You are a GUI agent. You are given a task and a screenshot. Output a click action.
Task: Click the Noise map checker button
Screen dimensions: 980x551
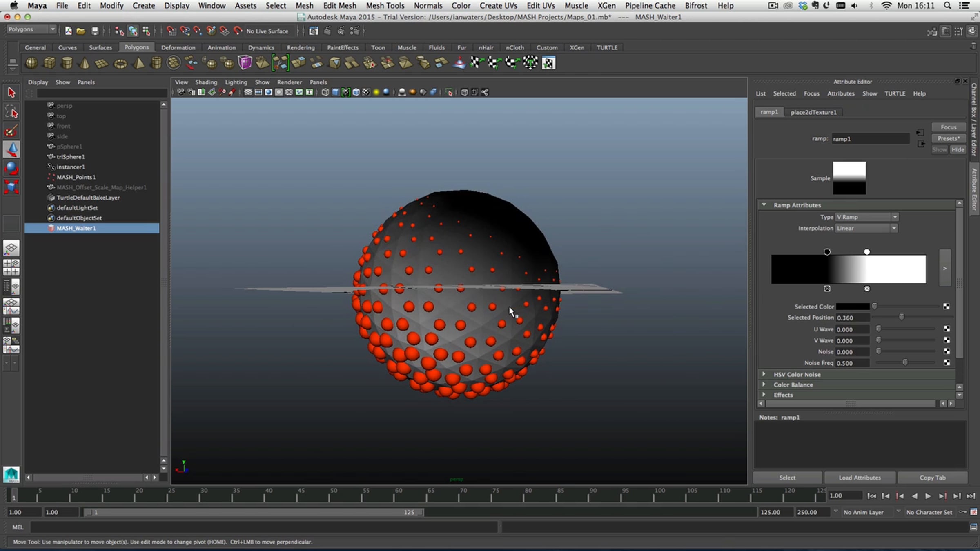click(x=947, y=351)
